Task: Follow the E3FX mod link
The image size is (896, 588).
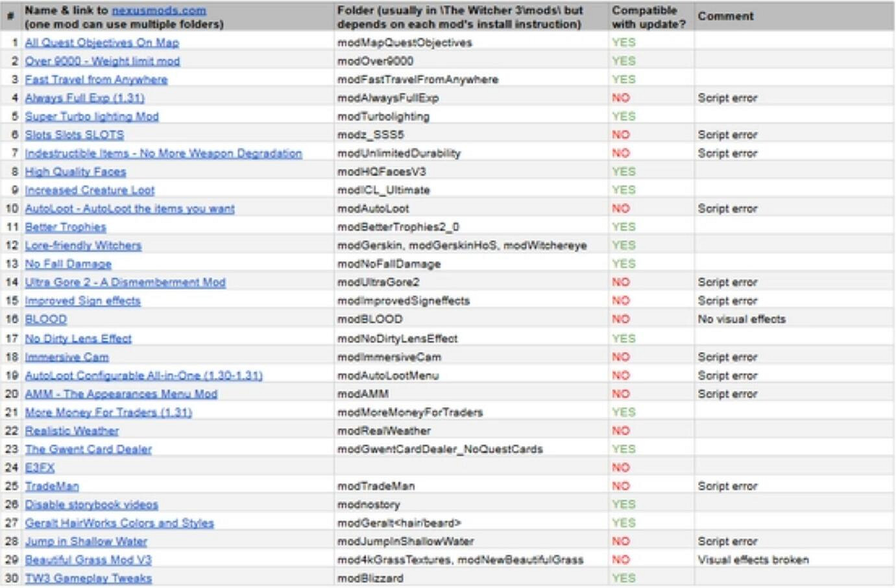Action: pyautogui.click(x=40, y=468)
